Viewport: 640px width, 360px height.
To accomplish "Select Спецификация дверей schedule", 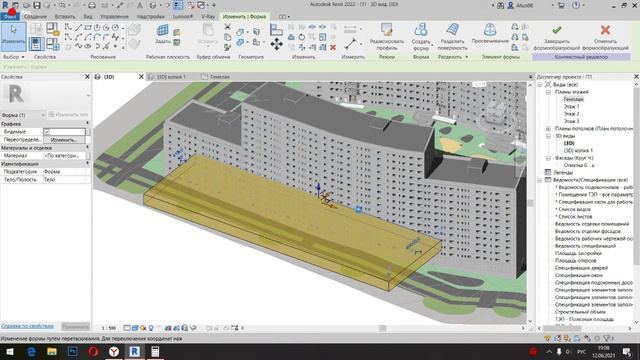I will point(581,268).
